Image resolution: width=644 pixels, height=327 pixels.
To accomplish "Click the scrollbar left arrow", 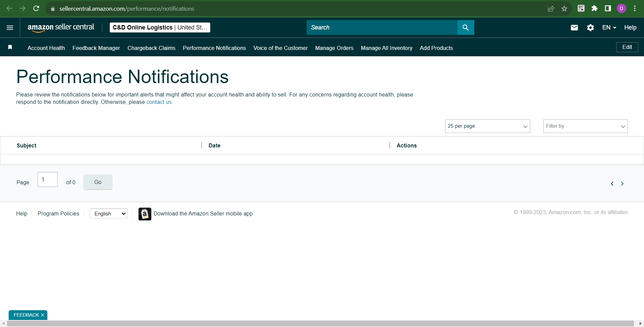I will 3,324.
